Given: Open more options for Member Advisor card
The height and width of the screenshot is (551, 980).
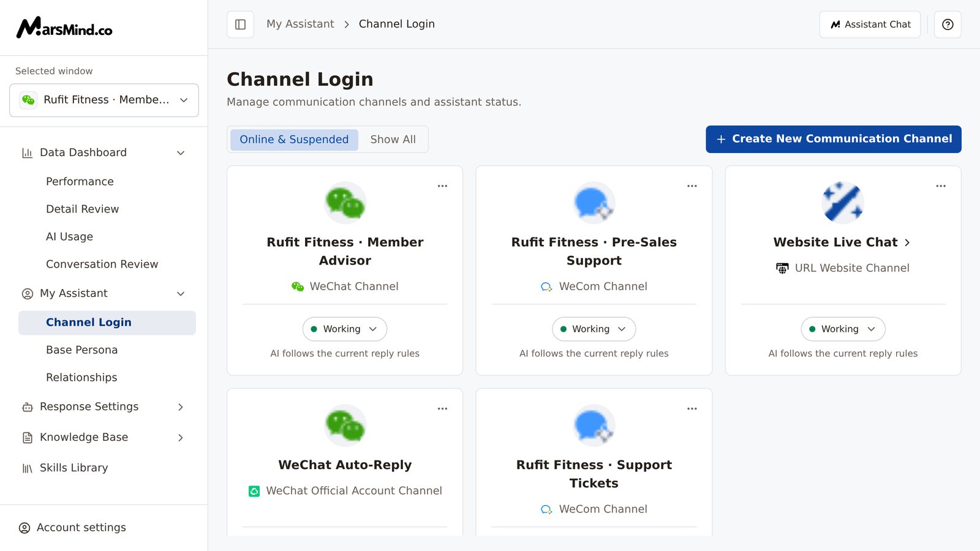Looking at the screenshot, I should (x=442, y=186).
